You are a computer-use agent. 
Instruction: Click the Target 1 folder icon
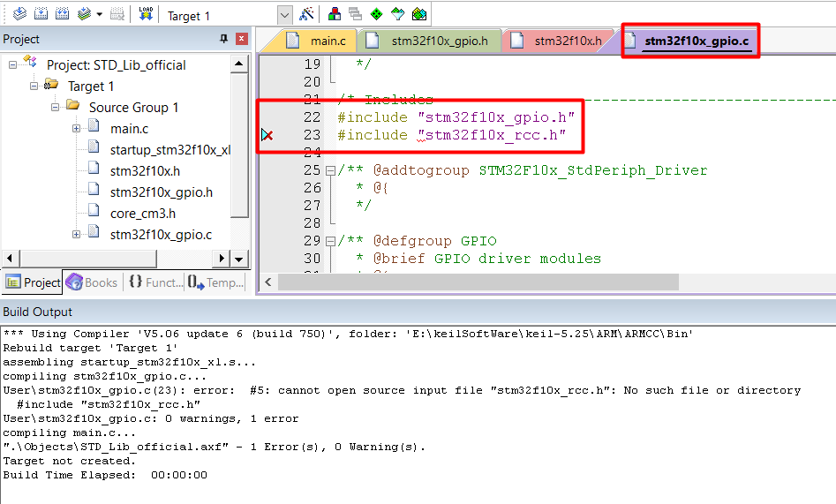[x=51, y=84]
